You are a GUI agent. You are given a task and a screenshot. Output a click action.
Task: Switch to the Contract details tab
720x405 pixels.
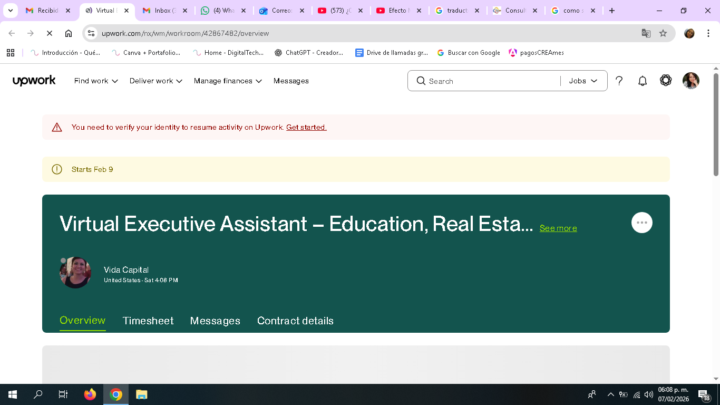[x=295, y=321]
